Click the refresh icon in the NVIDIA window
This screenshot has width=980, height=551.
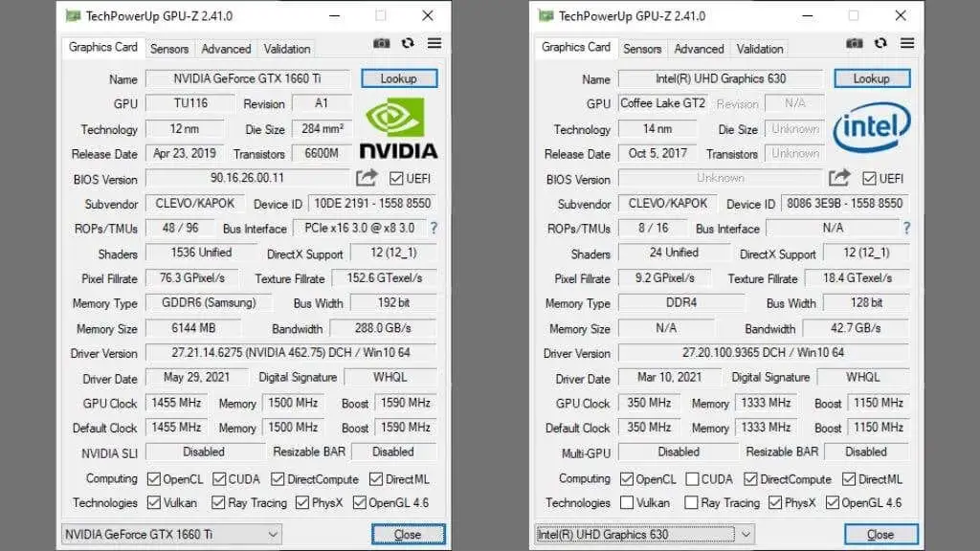(x=408, y=43)
